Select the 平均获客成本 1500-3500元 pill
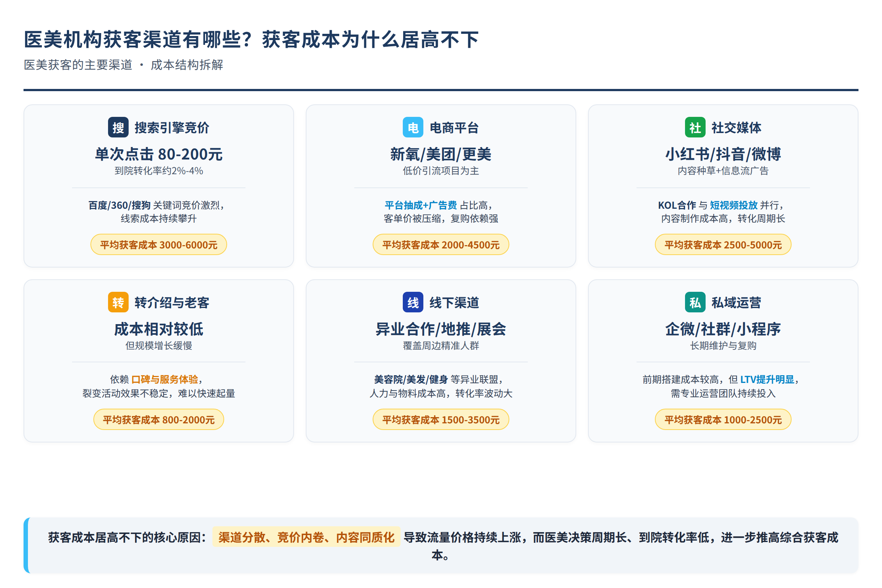The height and width of the screenshot is (588, 882). 441,419
